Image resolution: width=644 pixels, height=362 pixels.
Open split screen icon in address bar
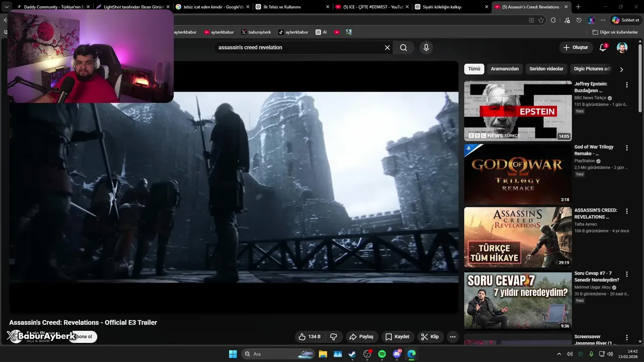[532, 20]
